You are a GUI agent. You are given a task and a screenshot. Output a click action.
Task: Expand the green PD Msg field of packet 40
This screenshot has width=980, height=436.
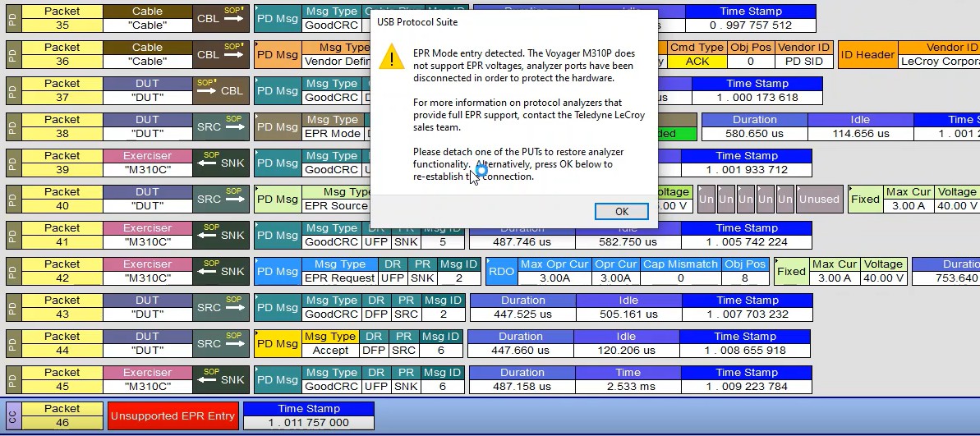[x=278, y=200]
